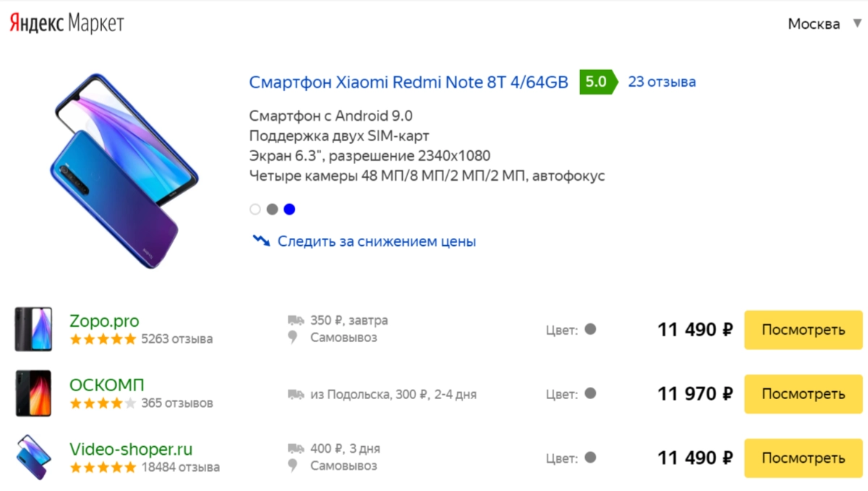Click the Смартфон Xiaomi Redmi Note 8T title

(x=409, y=82)
